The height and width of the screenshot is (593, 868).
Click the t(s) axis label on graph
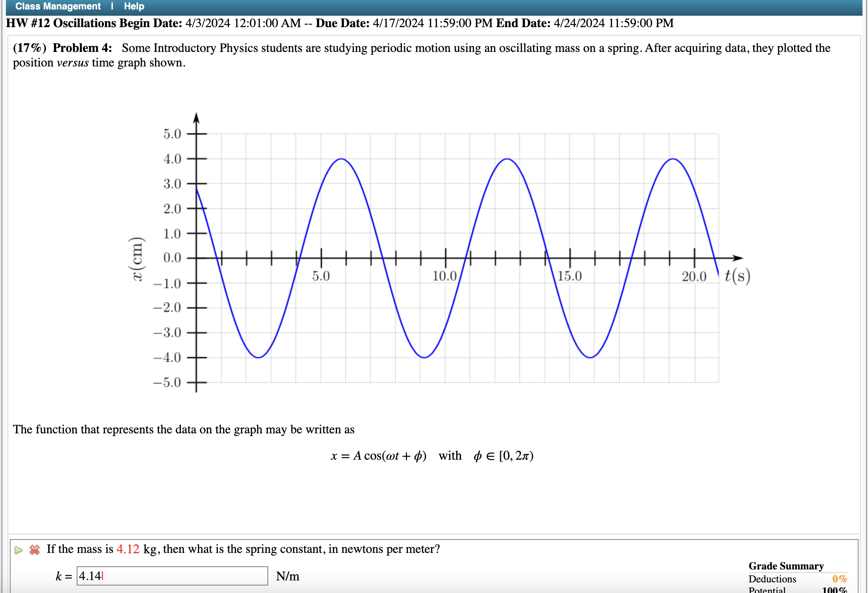point(737,275)
